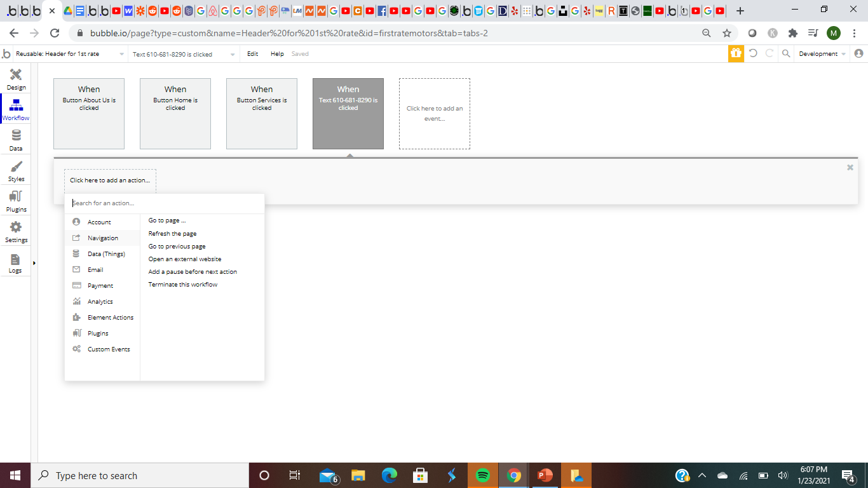Choose the 'Open an external website' action

tap(185, 259)
